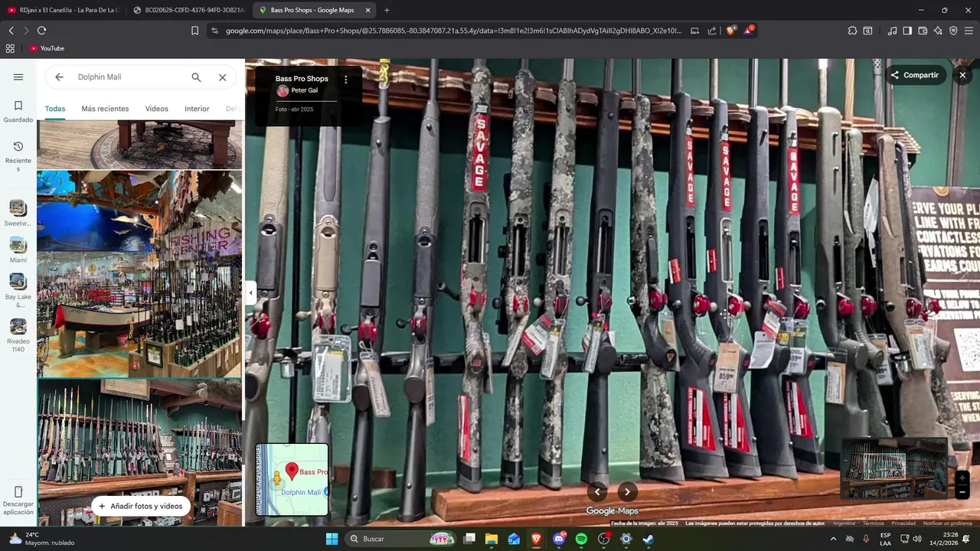Click the Compartir share button
The image size is (980, 551).
[916, 75]
